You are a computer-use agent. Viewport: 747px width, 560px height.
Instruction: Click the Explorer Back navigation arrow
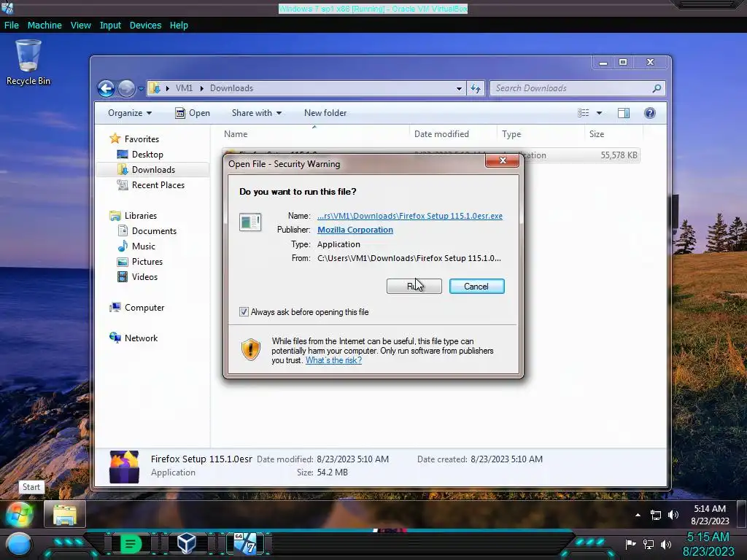point(106,88)
